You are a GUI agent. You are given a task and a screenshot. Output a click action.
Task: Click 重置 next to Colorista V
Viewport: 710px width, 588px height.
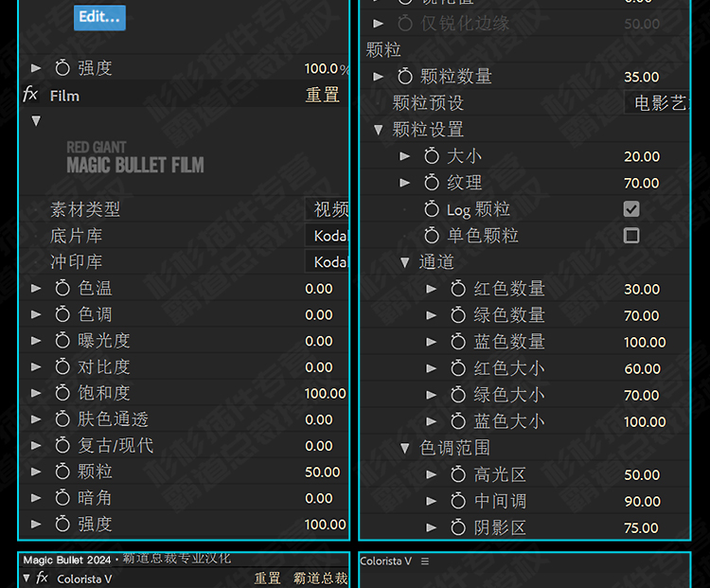pyautogui.click(x=267, y=579)
